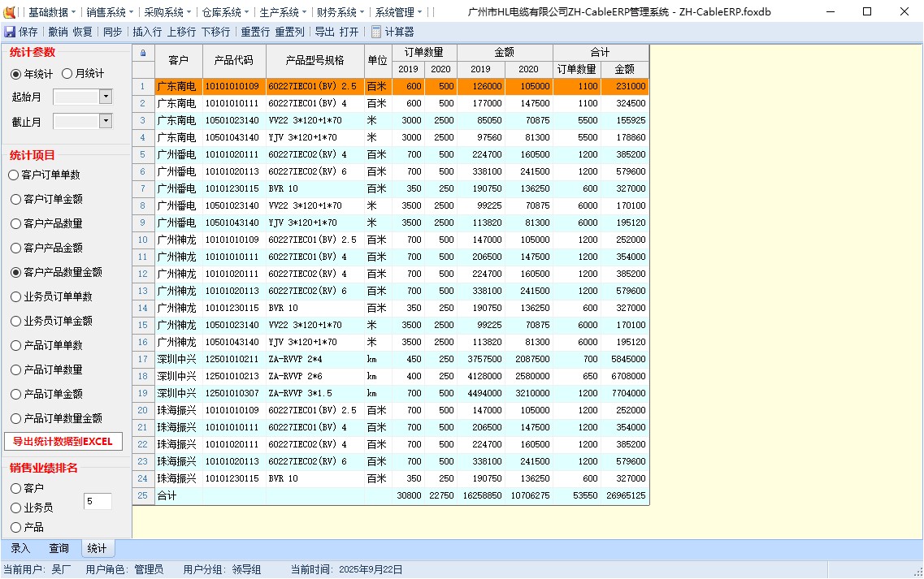
Task: Select the 月统计 radio button
Action: click(x=68, y=73)
